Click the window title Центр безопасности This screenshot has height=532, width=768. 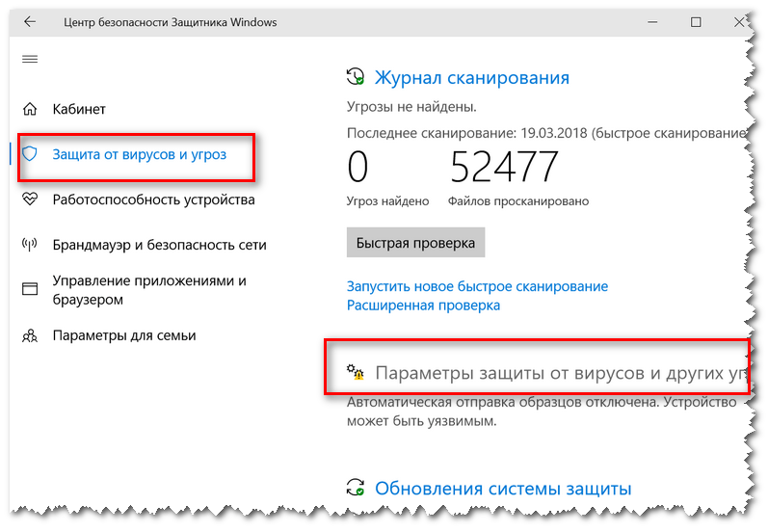pyautogui.click(x=171, y=22)
